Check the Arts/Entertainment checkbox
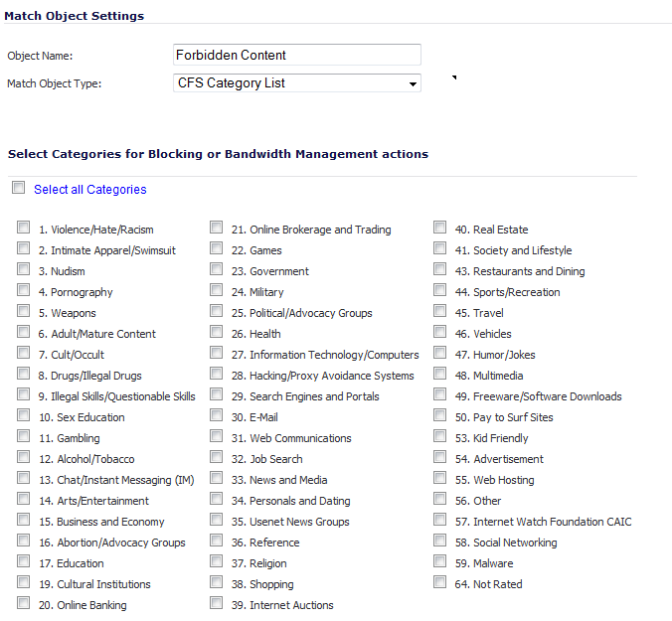672x621 pixels. point(23,499)
